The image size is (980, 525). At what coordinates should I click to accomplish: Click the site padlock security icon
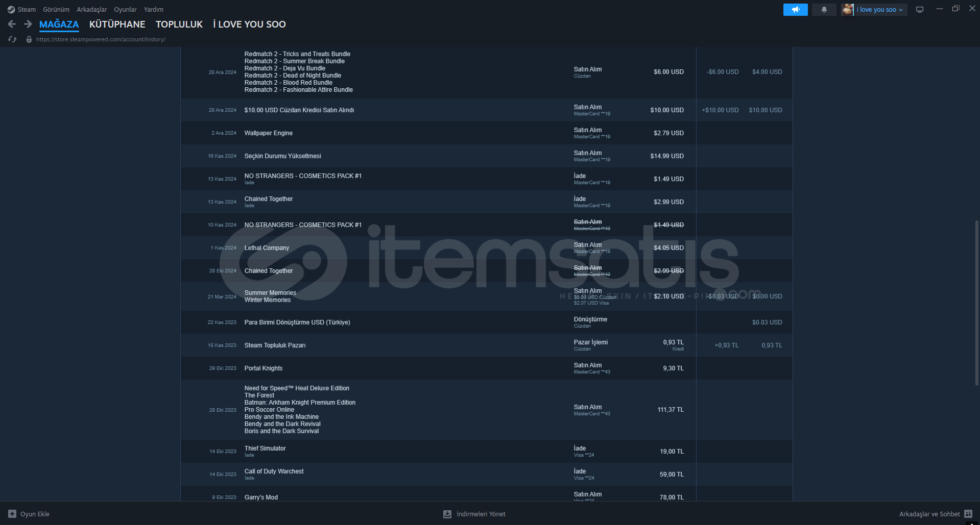coord(29,39)
